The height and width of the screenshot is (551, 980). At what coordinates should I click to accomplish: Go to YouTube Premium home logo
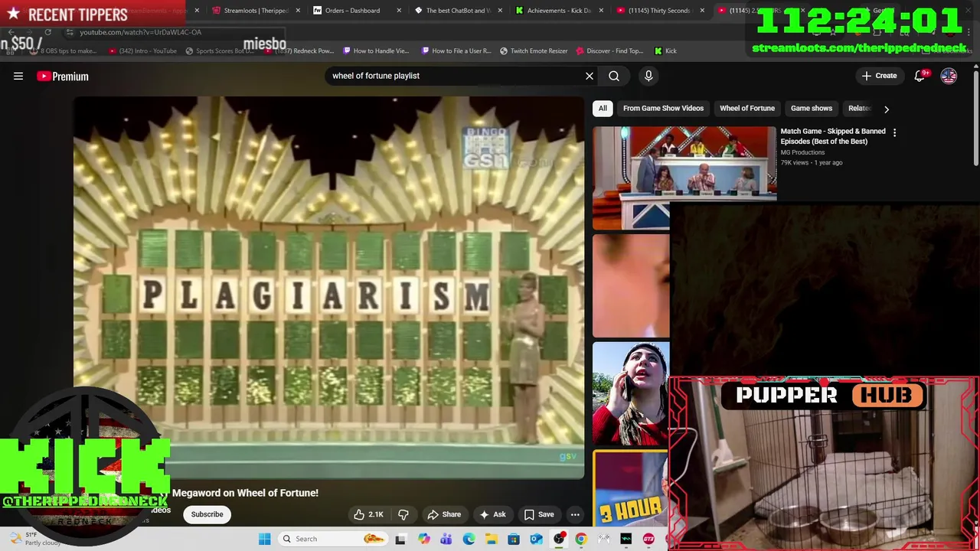pyautogui.click(x=63, y=76)
